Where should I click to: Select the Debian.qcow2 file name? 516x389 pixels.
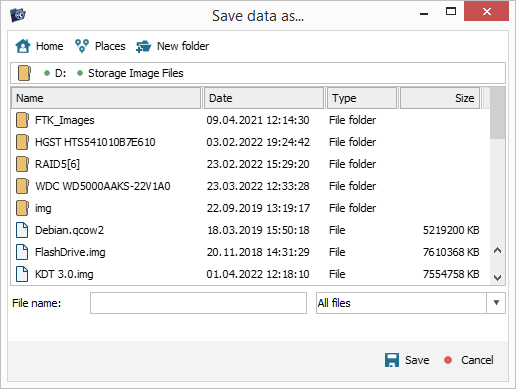69,230
